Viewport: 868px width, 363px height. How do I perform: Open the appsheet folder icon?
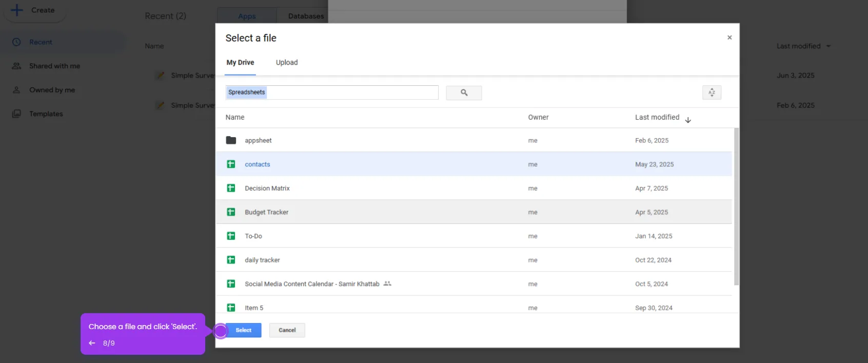pyautogui.click(x=231, y=140)
